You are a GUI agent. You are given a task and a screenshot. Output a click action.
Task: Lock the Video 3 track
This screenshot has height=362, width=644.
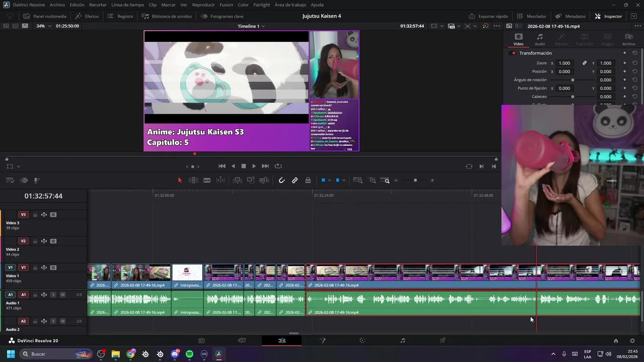click(35, 215)
